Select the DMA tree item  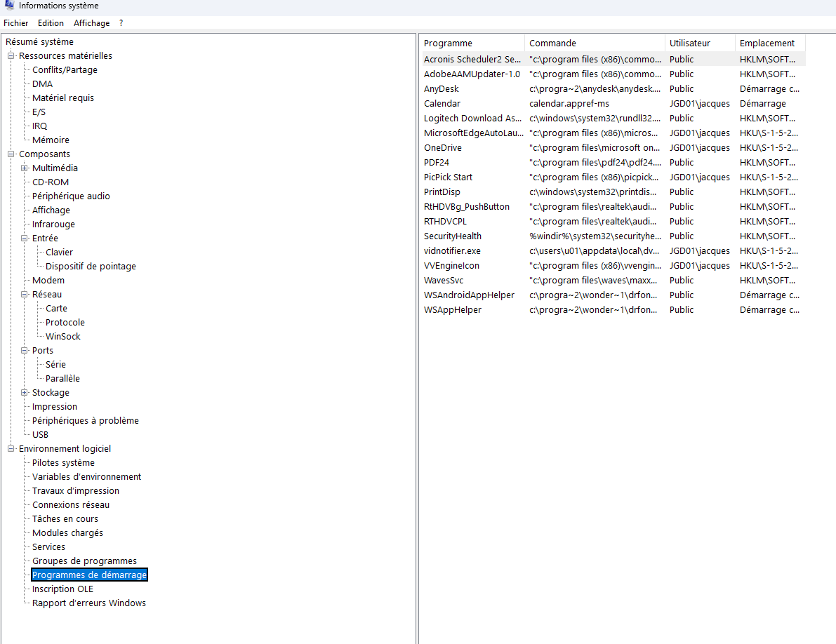pos(42,83)
